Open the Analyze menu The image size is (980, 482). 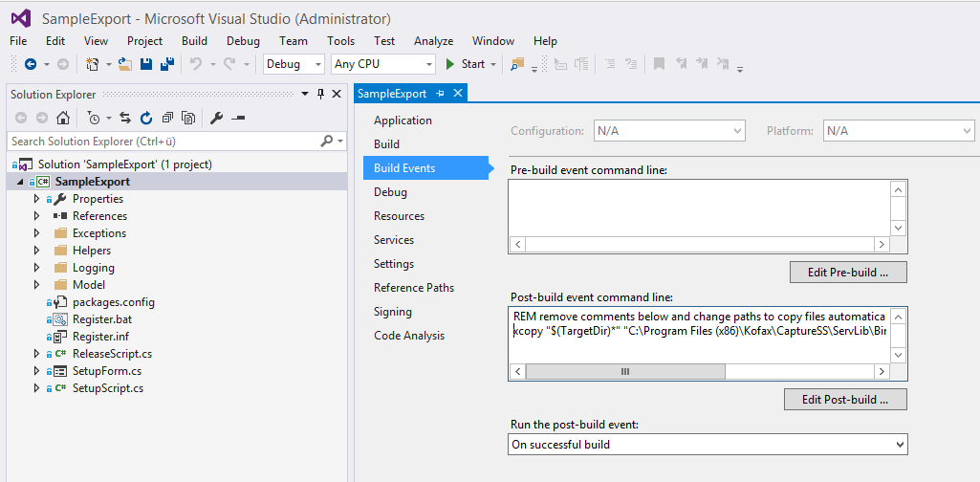(x=433, y=41)
